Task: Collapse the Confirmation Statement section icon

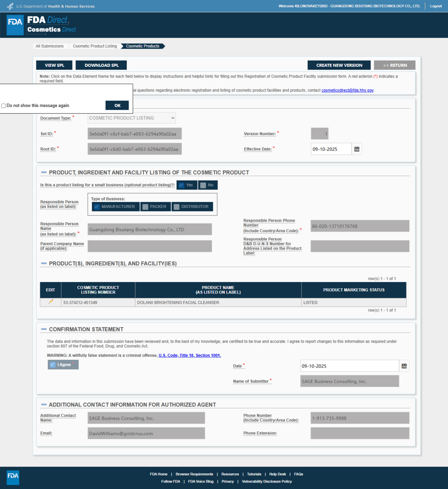Action: (x=44, y=329)
